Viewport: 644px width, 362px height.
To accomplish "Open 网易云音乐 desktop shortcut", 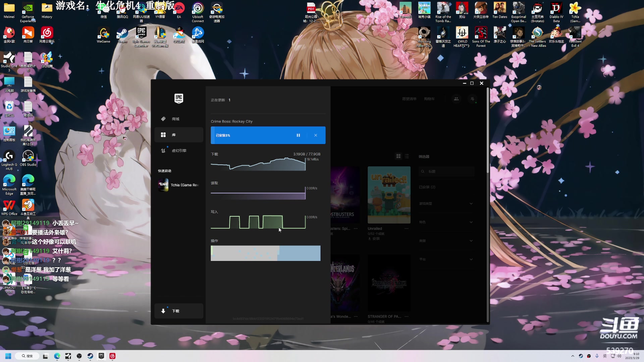I will (47, 36).
